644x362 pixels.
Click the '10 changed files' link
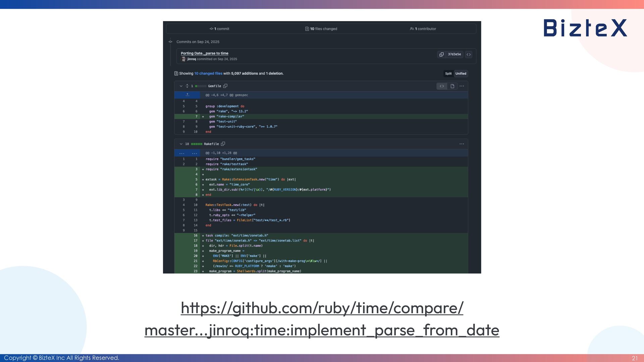coord(208,73)
